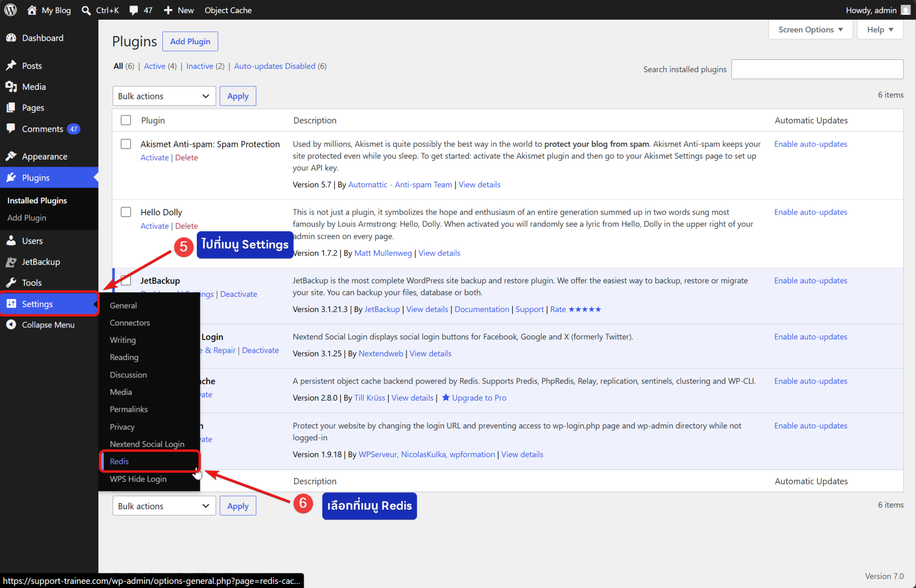This screenshot has height=588, width=916.
Task: Select Media in Settings submenu
Action: [121, 392]
